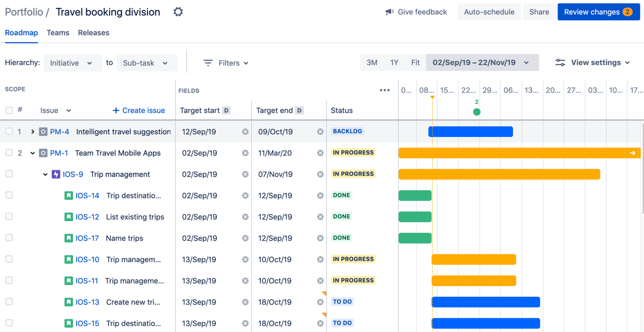
Task: Switch to the Roadmap tab
Action: [x=21, y=33]
